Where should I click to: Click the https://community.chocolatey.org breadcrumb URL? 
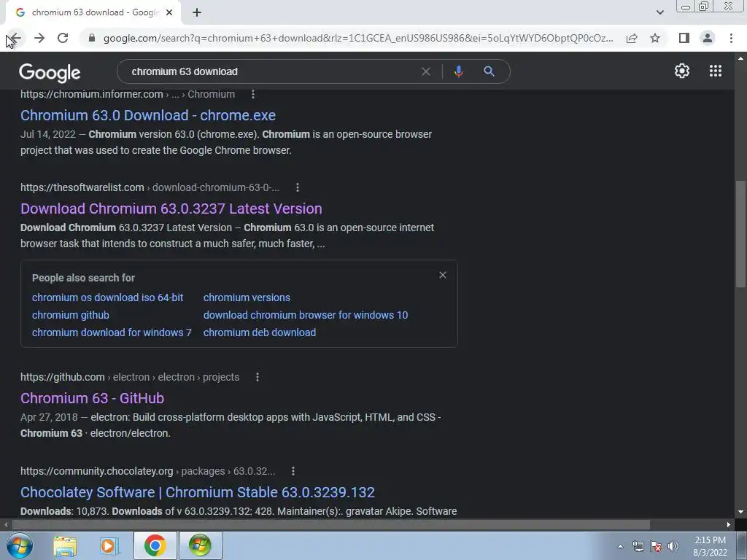point(148,471)
